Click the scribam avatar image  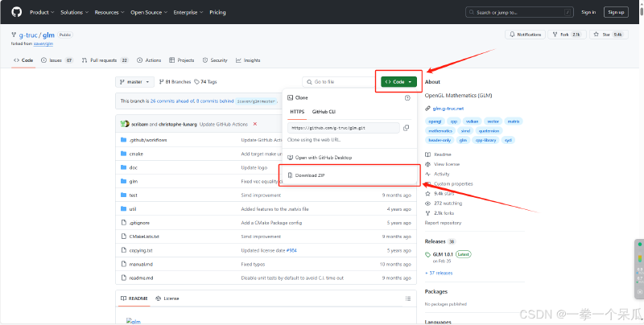[123, 124]
